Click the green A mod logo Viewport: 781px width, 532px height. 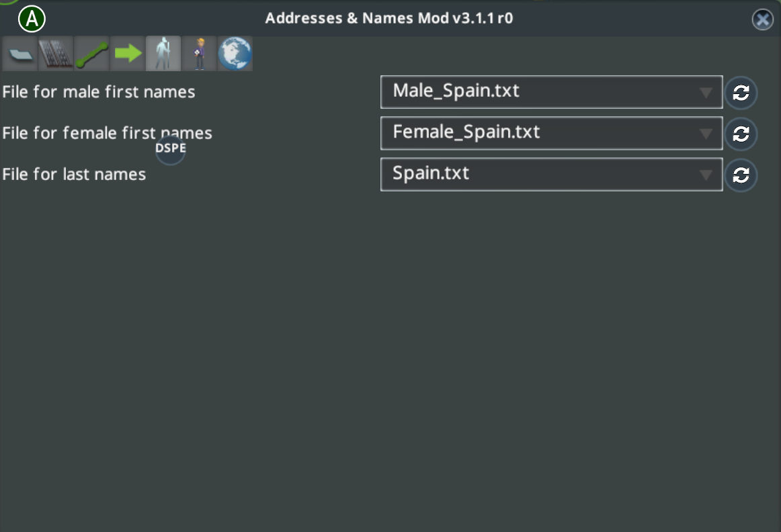(x=32, y=19)
